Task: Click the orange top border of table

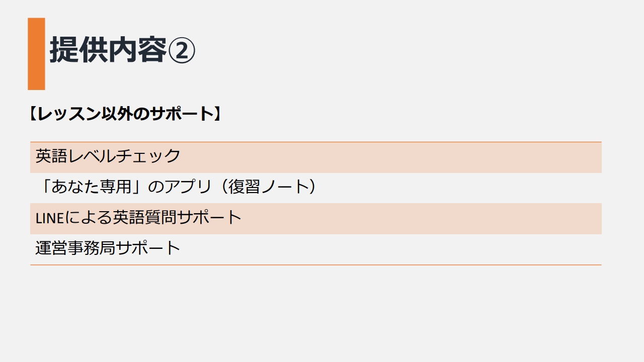Action: click(316, 142)
